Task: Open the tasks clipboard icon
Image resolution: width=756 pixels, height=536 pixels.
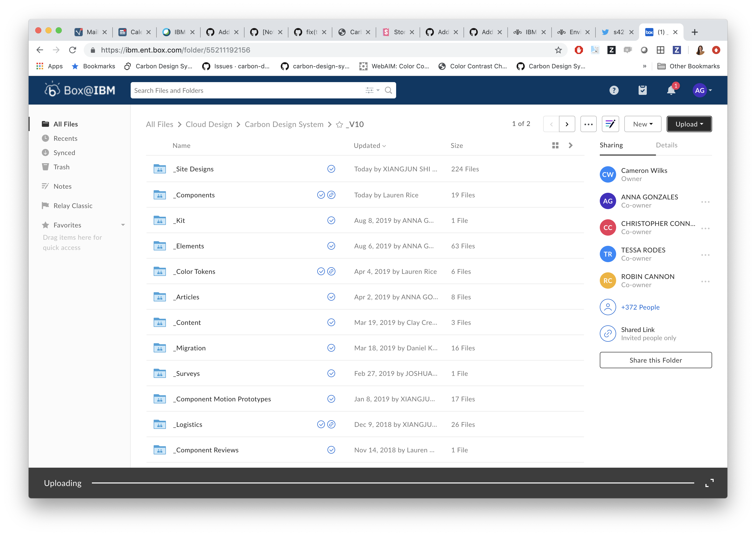Action: point(642,90)
